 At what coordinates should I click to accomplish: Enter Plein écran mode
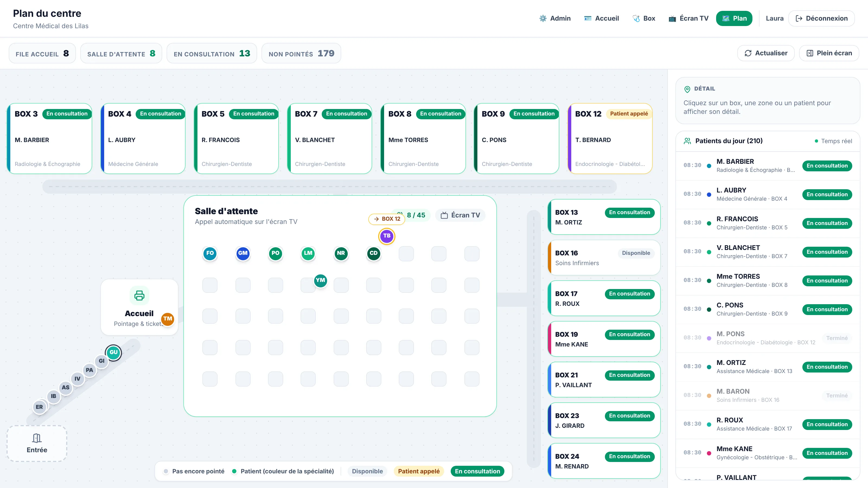pos(829,53)
